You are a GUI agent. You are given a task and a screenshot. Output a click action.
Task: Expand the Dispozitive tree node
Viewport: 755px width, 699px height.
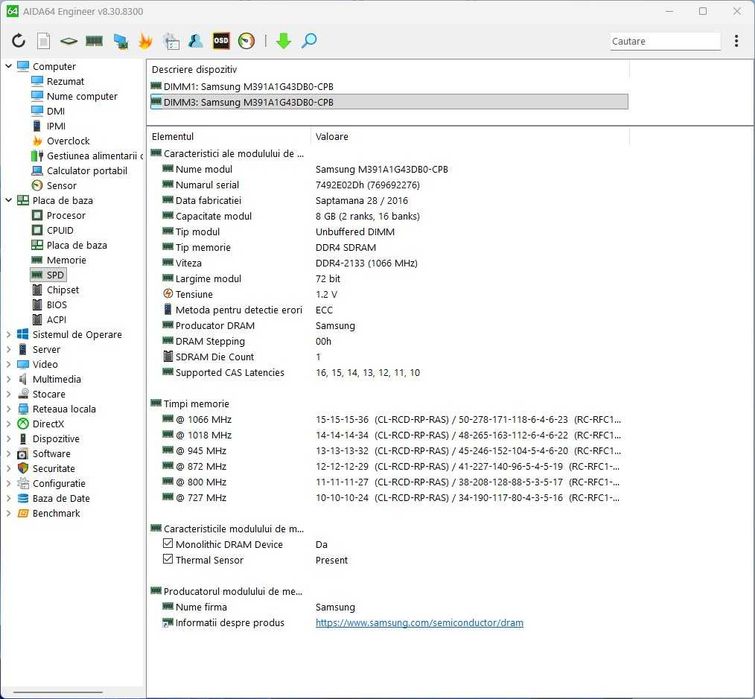tap(8, 439)
